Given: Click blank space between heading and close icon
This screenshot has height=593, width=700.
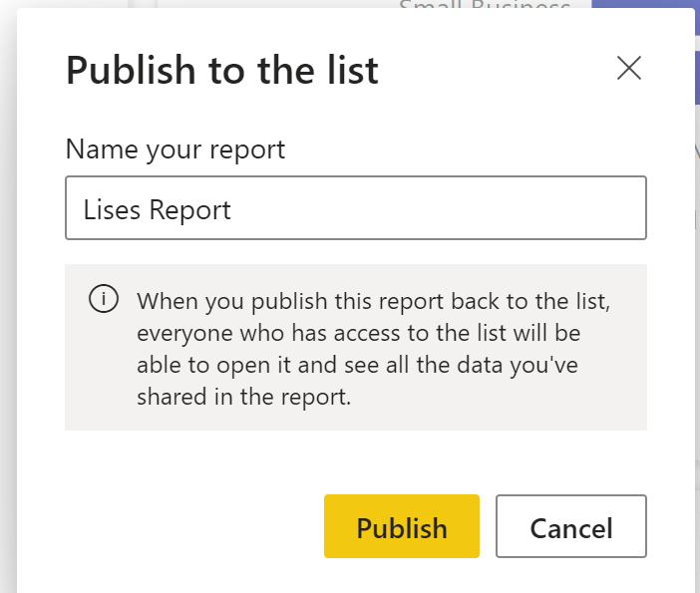Looking at the screenshot, I should [x=499, y=70].
